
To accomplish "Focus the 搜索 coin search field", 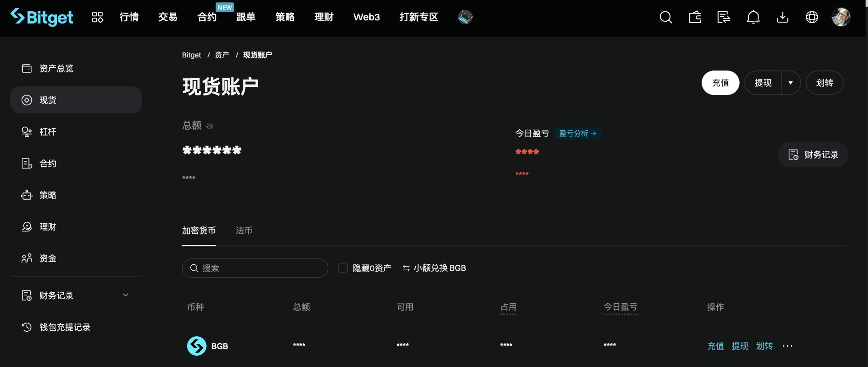I will point(255,268).
